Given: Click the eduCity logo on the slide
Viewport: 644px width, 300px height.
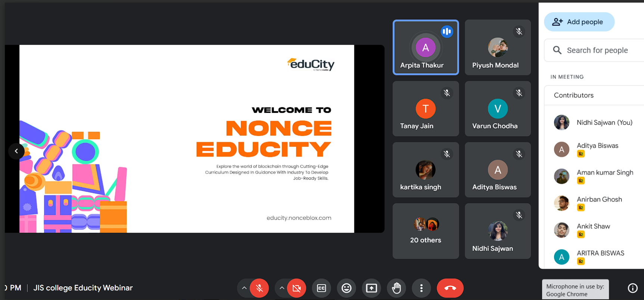Looking at the screenshot, I should [x=311, y=64].
